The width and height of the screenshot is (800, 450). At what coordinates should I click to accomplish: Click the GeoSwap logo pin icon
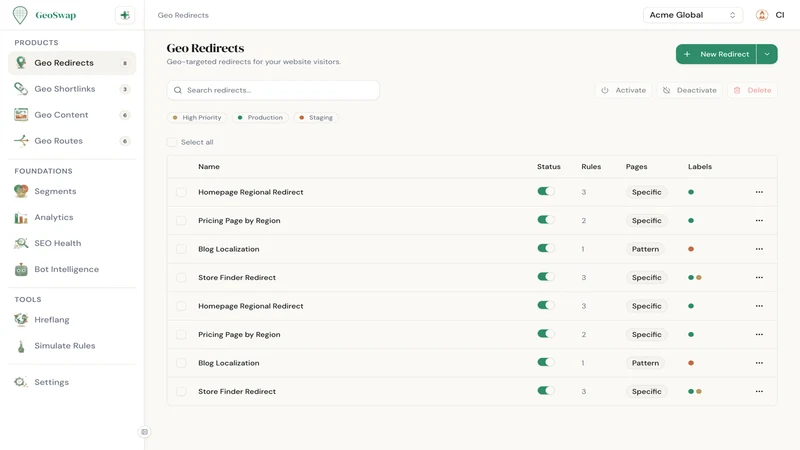20,15
